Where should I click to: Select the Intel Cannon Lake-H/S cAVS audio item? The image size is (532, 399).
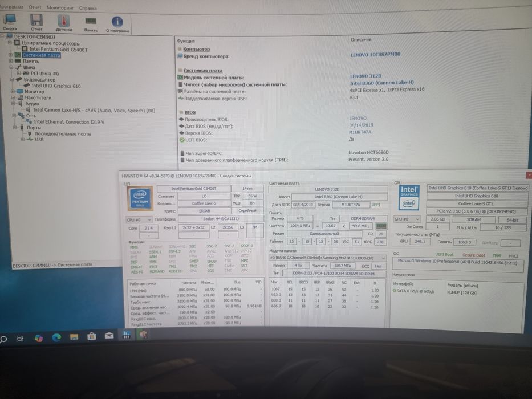94,110
